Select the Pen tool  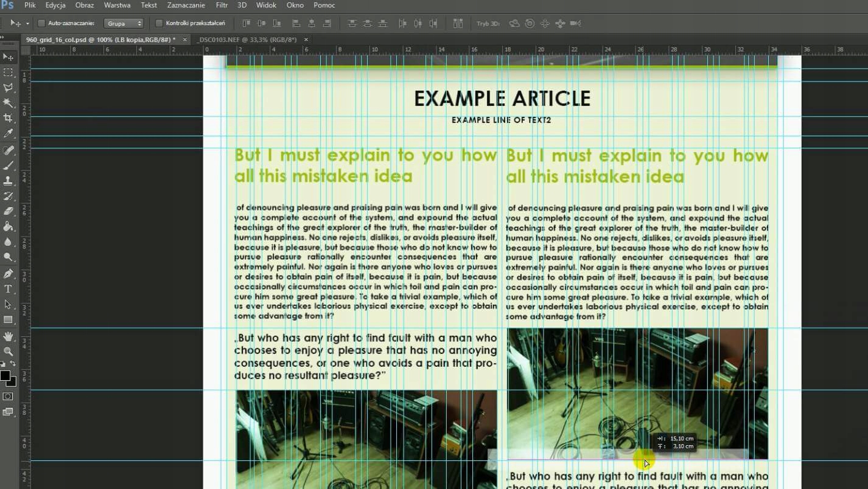tap(8, 274)
